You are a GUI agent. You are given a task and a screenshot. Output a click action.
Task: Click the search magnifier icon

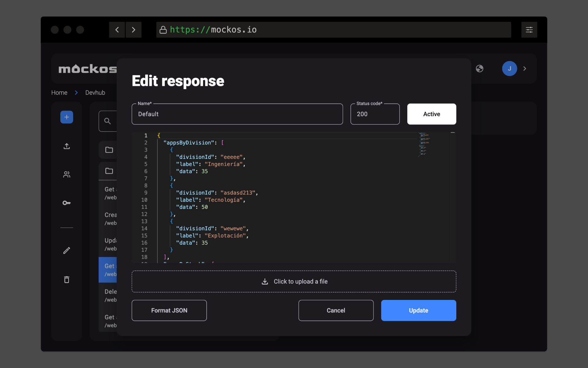point(107,121)
